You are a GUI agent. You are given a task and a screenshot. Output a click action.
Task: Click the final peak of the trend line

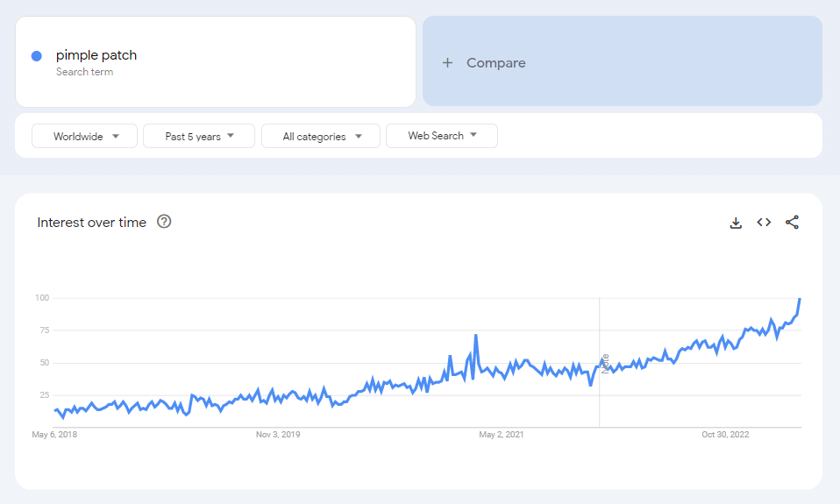click(800, 300)
